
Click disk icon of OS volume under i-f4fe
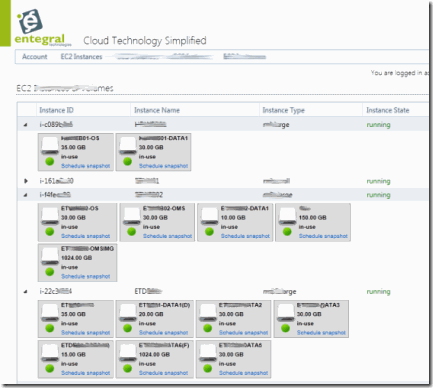pyautogui.click(x=50, y=216)
